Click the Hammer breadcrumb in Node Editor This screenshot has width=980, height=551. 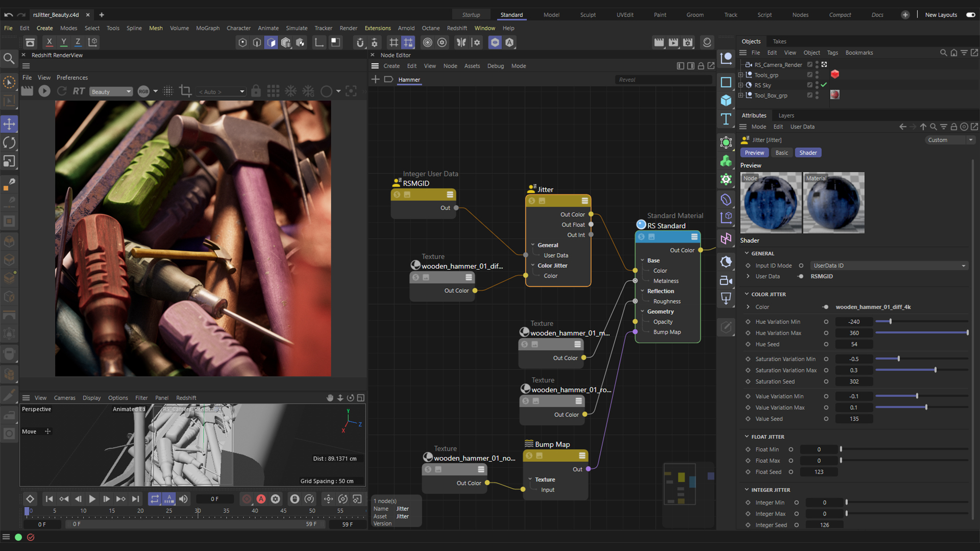click(409, 80)
